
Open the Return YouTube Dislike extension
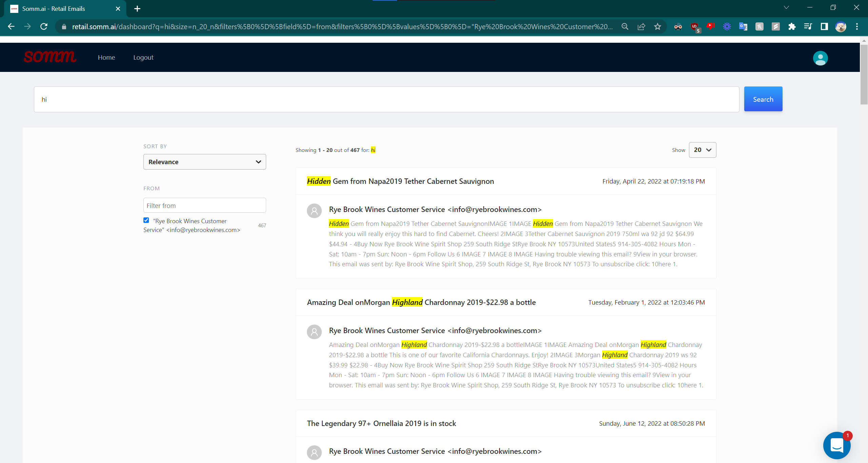[711, 26]
